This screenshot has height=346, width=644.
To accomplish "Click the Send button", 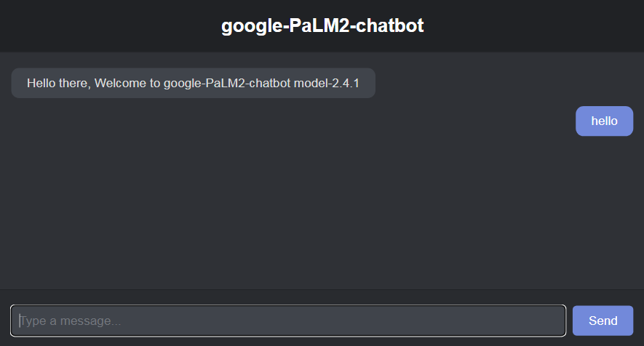I will click(603, 321).
